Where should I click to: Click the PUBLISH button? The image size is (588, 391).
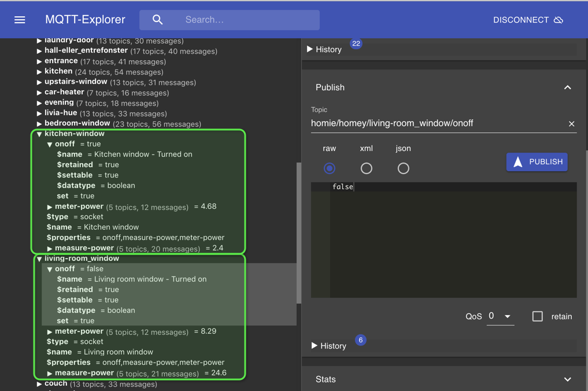click(x=537, y=162)
